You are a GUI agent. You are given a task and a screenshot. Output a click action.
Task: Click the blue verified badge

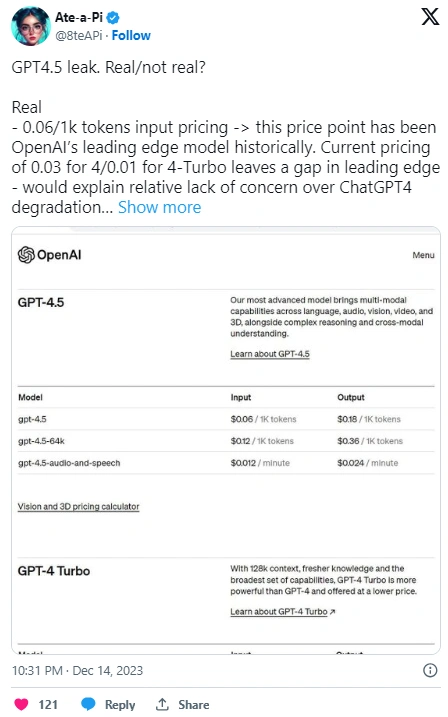point(113,18)
